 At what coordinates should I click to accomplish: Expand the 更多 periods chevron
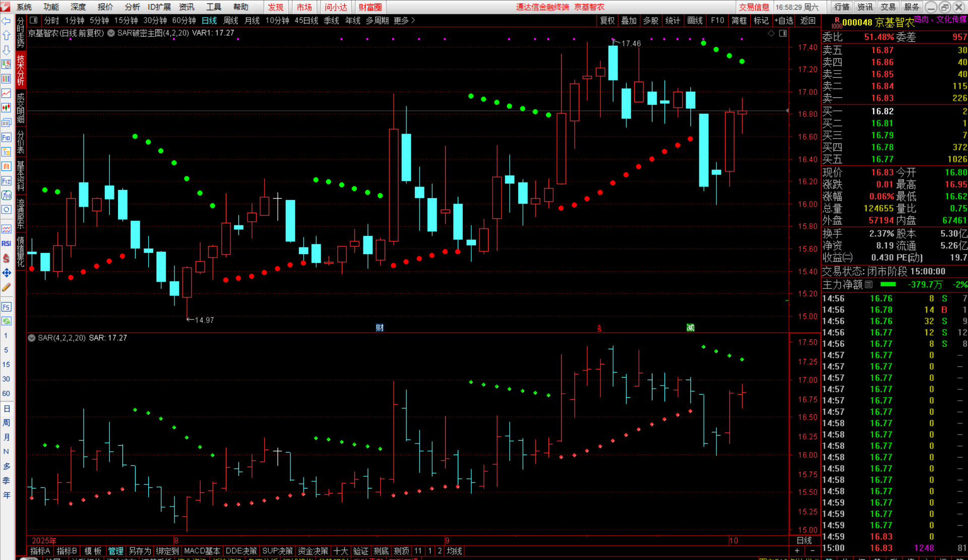click(x=413, y=21)
